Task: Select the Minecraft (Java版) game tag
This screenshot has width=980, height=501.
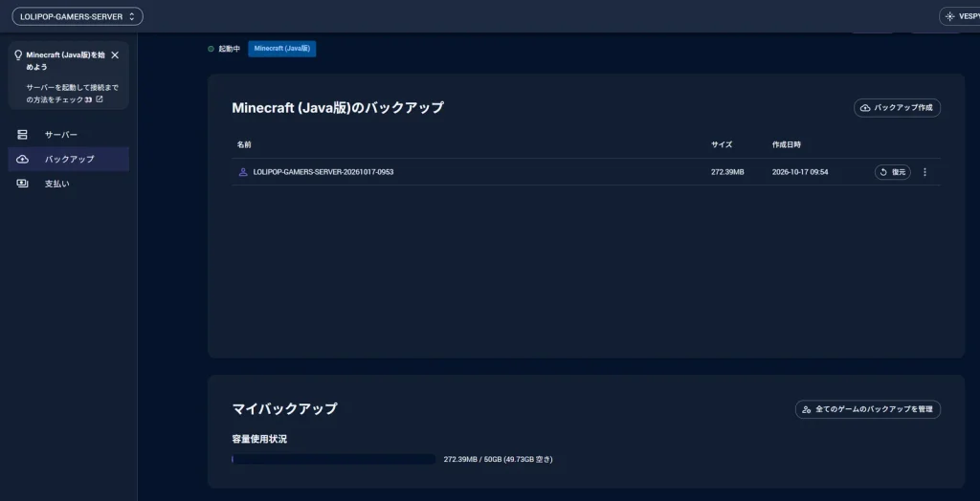Action: (x=282, y=49)
